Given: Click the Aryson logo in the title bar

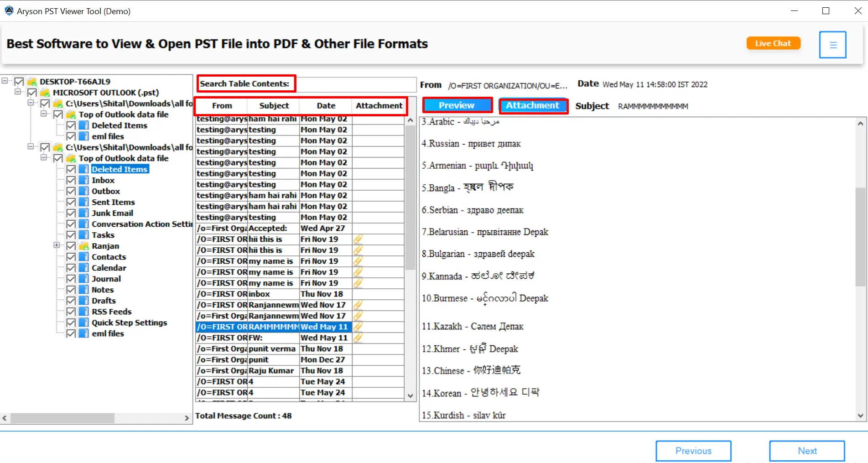Looking at the screenshot, I should tap(9, 10).
